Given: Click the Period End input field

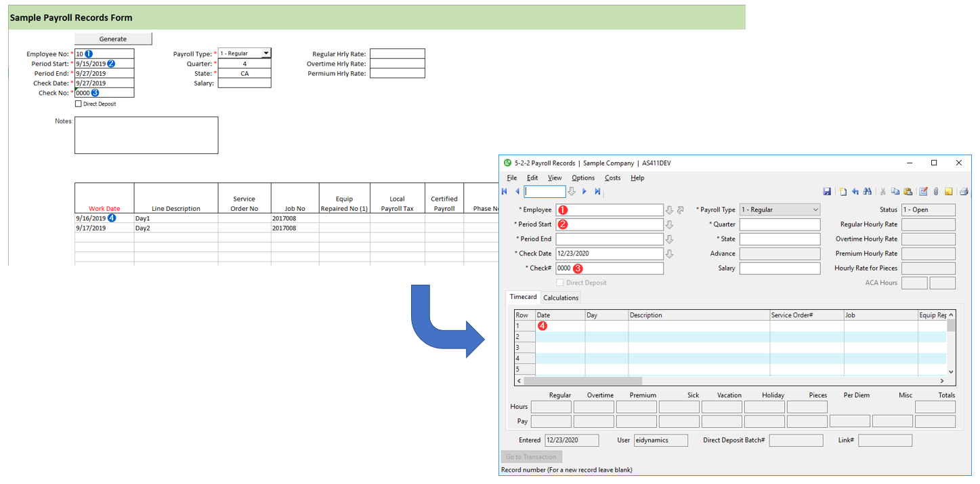Looking at the screenshot, I should point(609,239).
